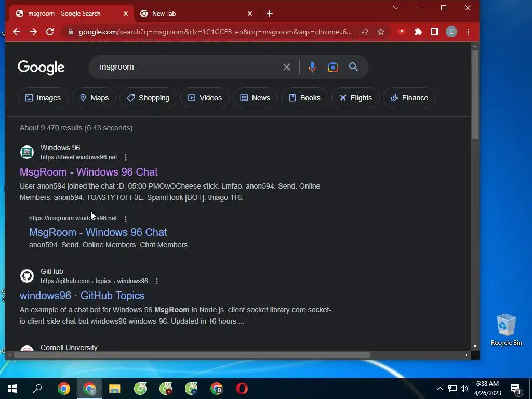Open the windows96 · GitHub Topics link

82,296
